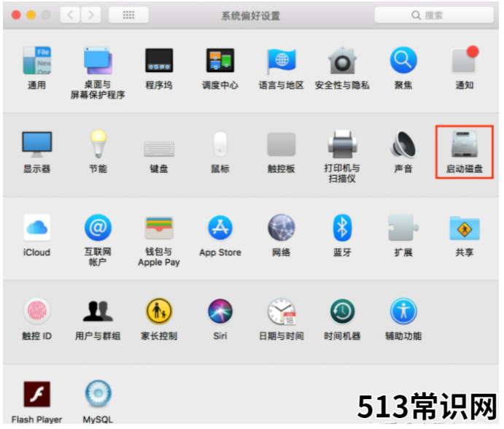Viewport: 504px width, 429px height.
Task: Click the forward navigation arrow
Action: pos(90,15)
